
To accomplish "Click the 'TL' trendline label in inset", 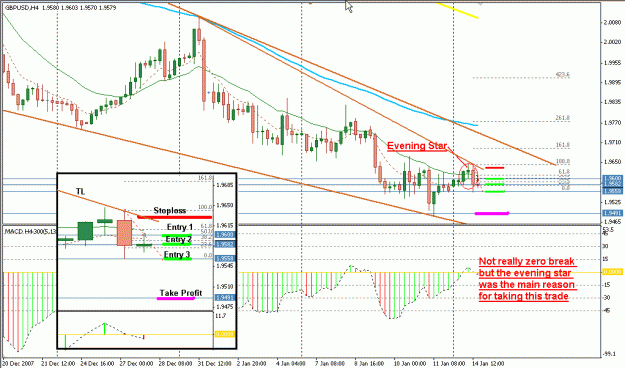I will tap(80, 191).
